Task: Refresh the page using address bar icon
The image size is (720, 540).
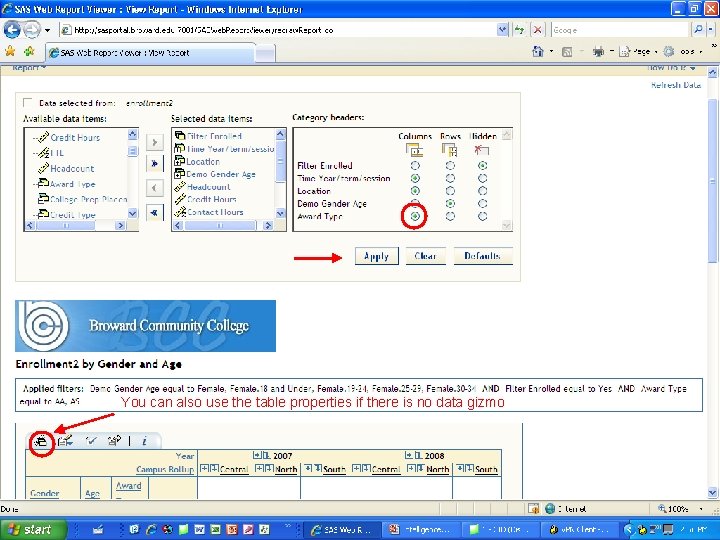Action: 519,30
